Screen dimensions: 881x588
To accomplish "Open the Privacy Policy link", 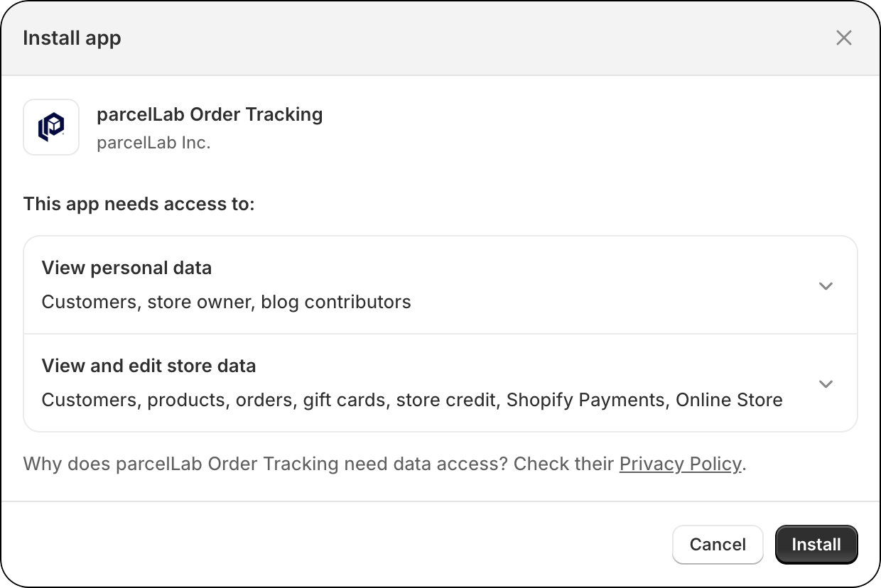I will click(679, 464).
